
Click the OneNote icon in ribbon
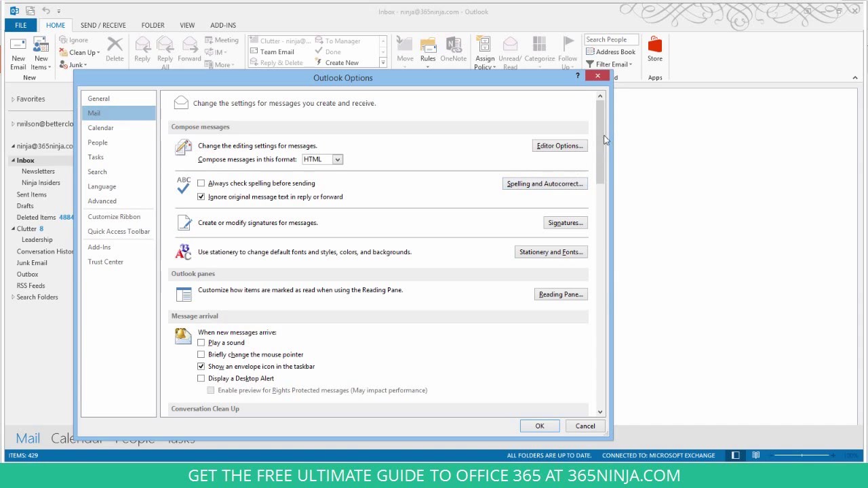(x=453, y=45)
